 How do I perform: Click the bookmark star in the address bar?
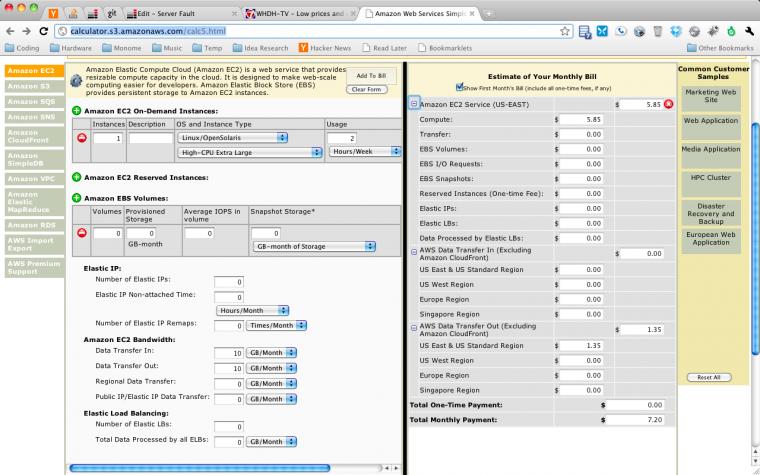click(565, 32)
